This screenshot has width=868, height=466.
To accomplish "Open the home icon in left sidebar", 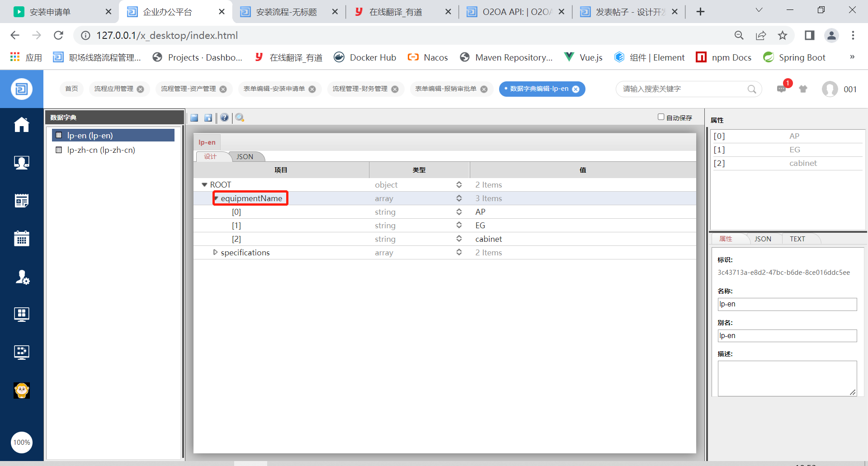I will (x=22, y=125).
